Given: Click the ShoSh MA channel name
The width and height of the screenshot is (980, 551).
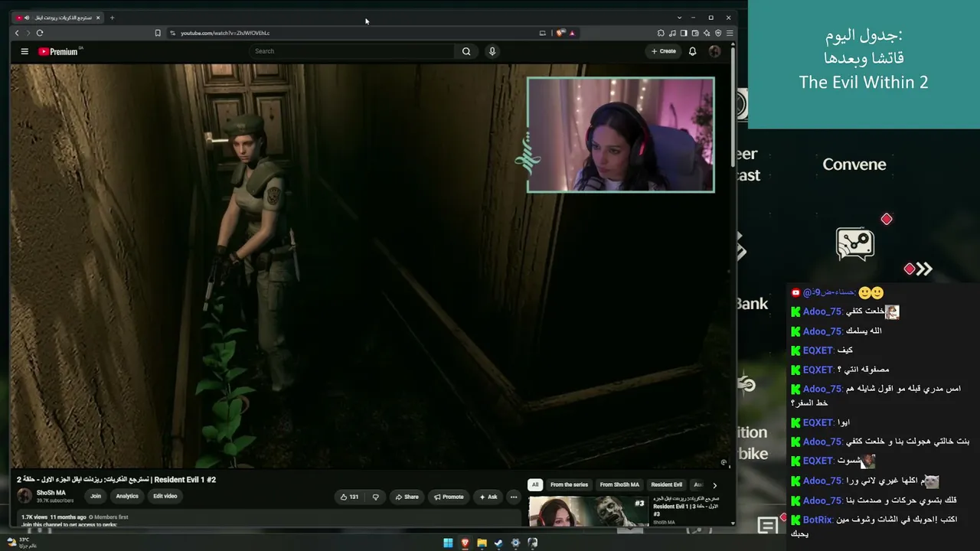Looking at the screenshot, I should (x=51, y=493).
